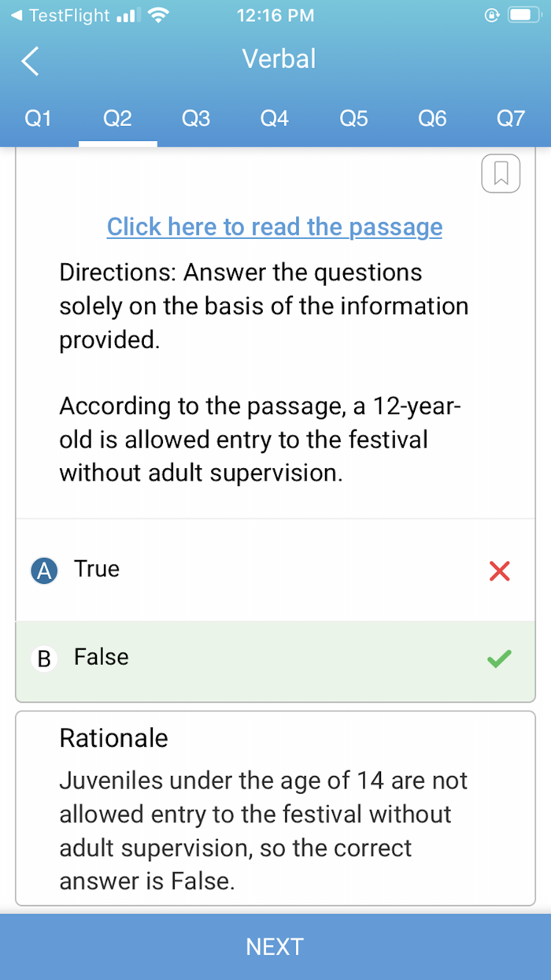This screenshot has width=551, height=980.
Task: Tap the Wi-Fi status icon
Action: [x=158, y=16]
